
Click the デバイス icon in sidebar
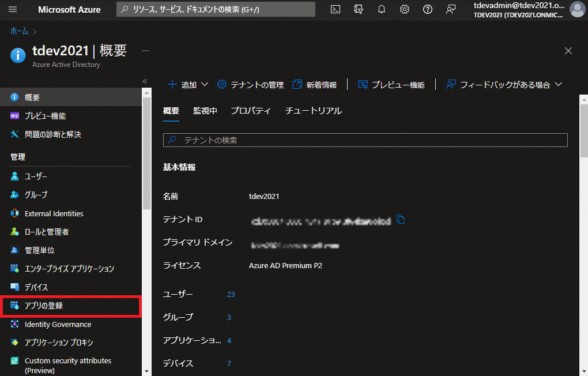(x=14, y=287)
